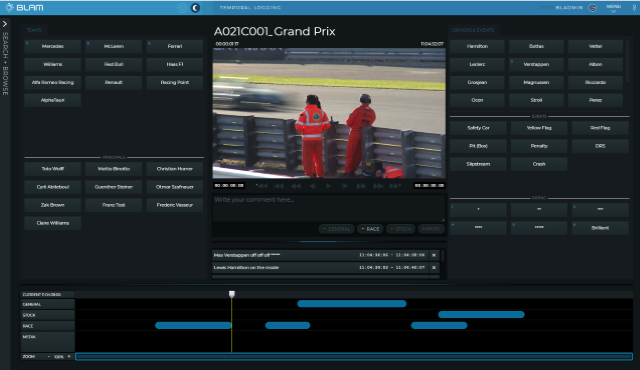Select the Drivers & Events tab
640x370 pixels.
[473, 30]
